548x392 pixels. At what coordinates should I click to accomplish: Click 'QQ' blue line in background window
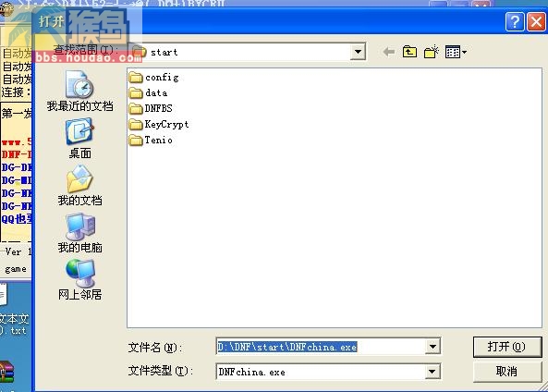tap(17, 219)
